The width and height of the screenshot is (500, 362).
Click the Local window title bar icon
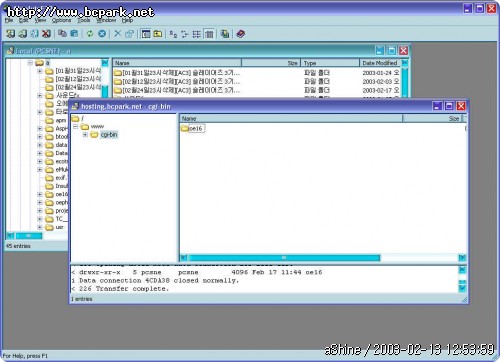(10, 51)
